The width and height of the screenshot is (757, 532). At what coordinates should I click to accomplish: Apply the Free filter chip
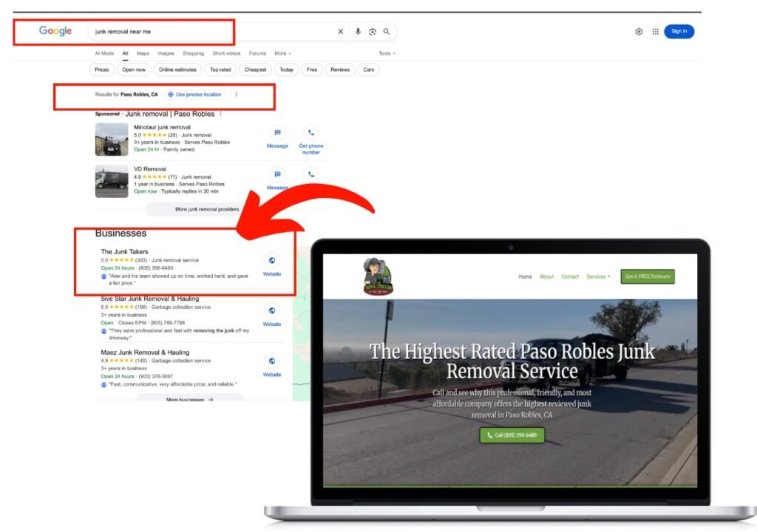click(x=312, y=70)
